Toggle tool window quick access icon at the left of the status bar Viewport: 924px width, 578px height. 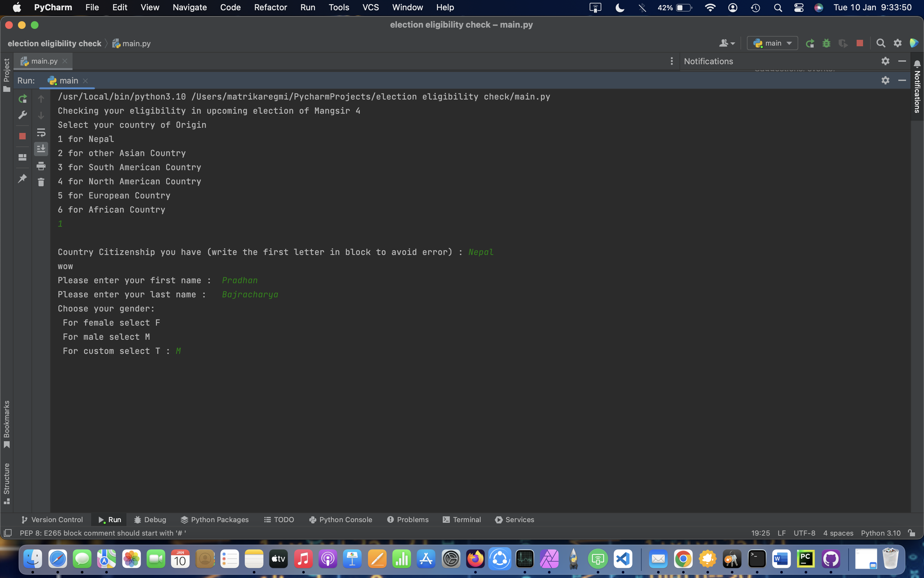point(8,533)
